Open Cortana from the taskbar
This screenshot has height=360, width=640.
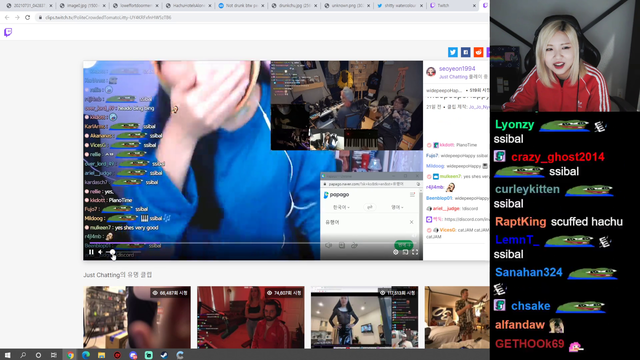pyautogui.click(x=38, y=355)
